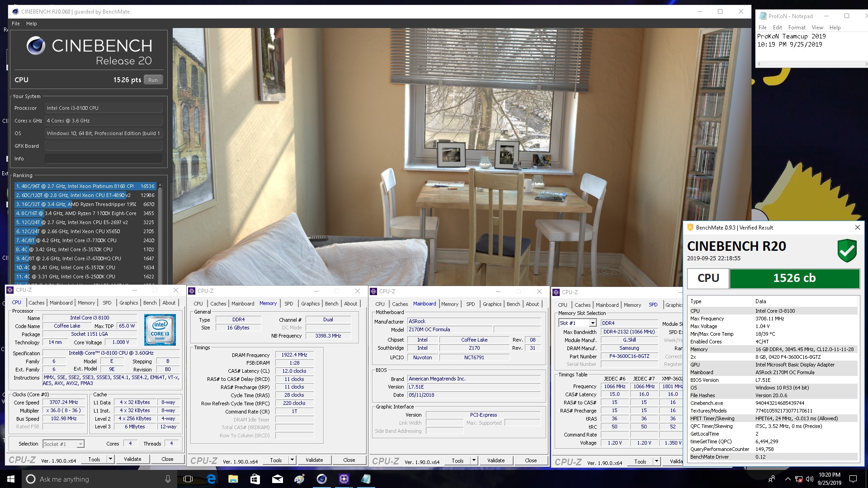Click the Intel Core i3 logo in CPU-Z

(x=160, y=330)
